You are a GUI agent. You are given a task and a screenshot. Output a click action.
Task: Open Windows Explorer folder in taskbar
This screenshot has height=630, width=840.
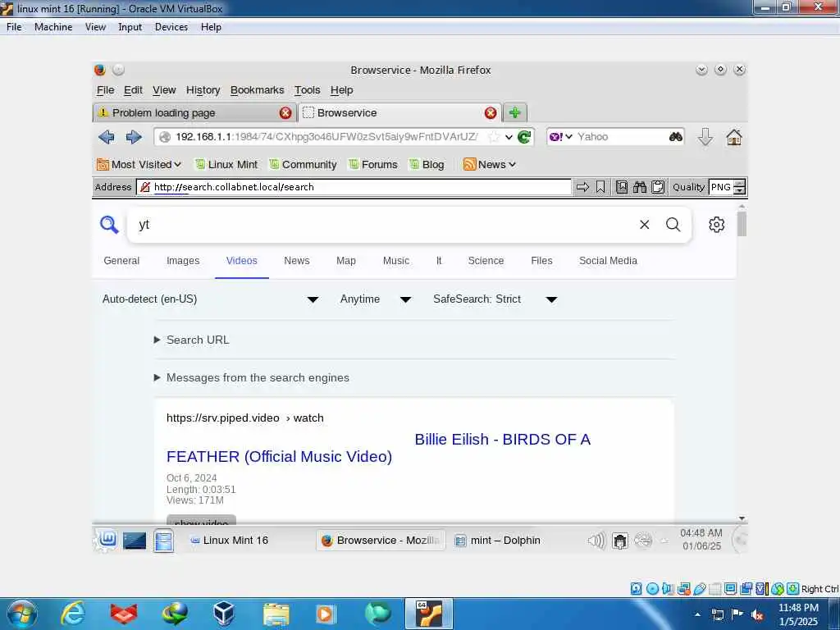click(276, 614)
